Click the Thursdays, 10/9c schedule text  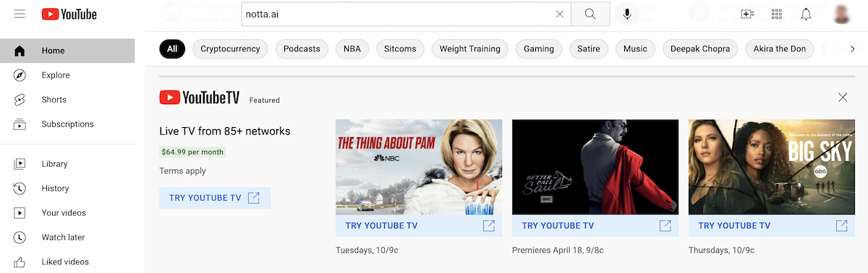[721, 251]
